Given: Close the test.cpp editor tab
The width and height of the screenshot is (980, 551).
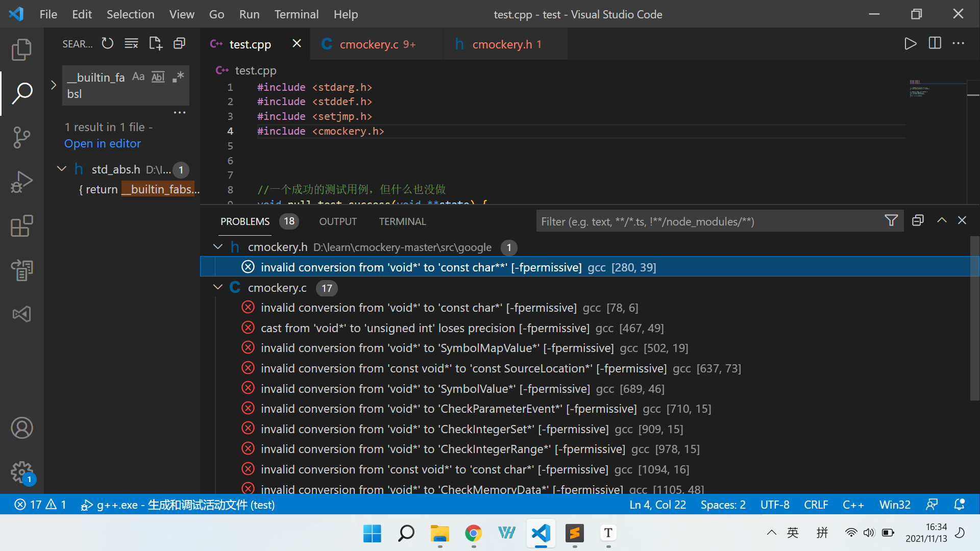Looking at the screenshot, I should tap(297, 43).
